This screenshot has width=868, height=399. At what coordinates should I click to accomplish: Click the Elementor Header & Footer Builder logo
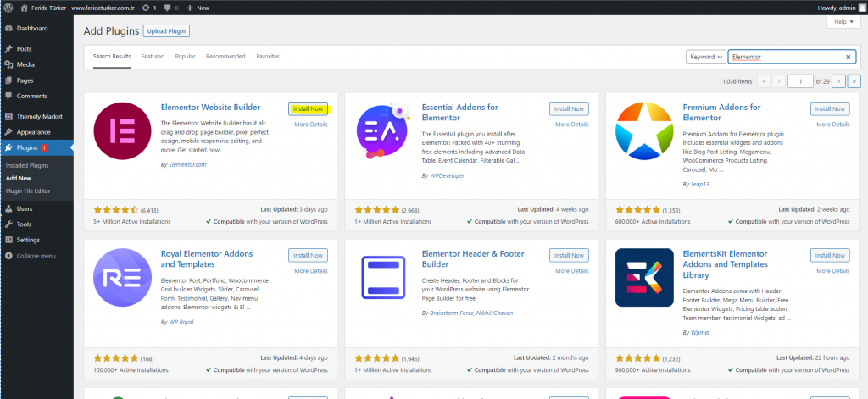coord(383,277)
